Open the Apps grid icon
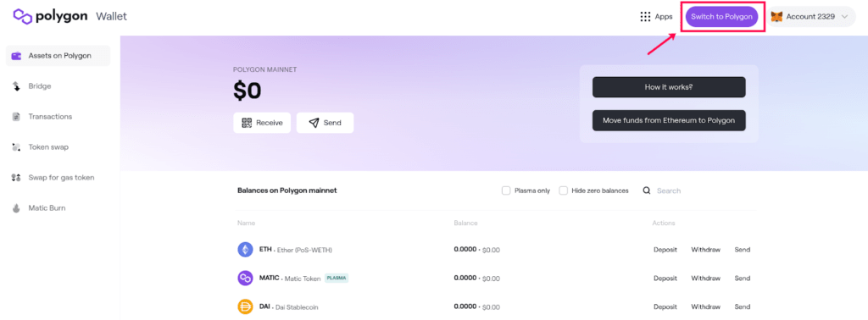 click(645, 17)
